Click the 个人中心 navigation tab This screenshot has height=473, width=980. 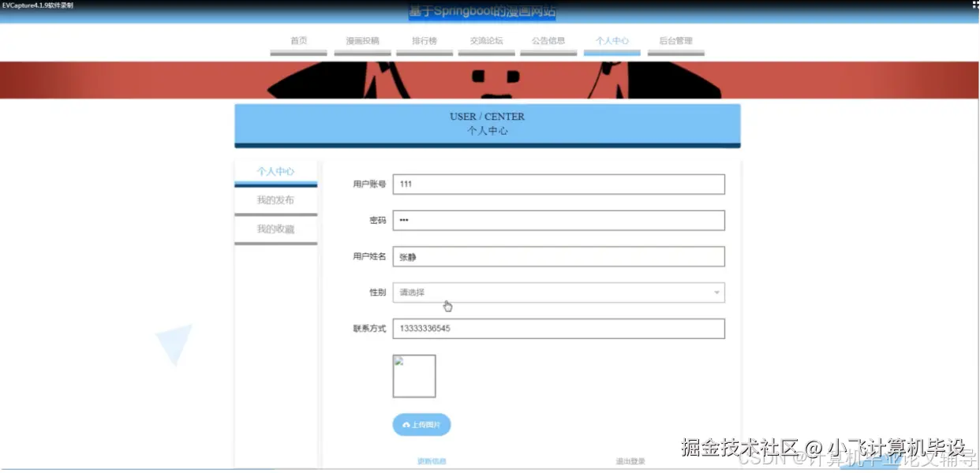click(x=612, y=42)
